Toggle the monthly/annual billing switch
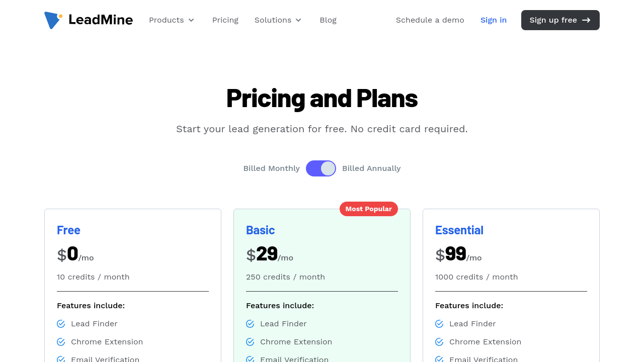 (x=321, y=168)
